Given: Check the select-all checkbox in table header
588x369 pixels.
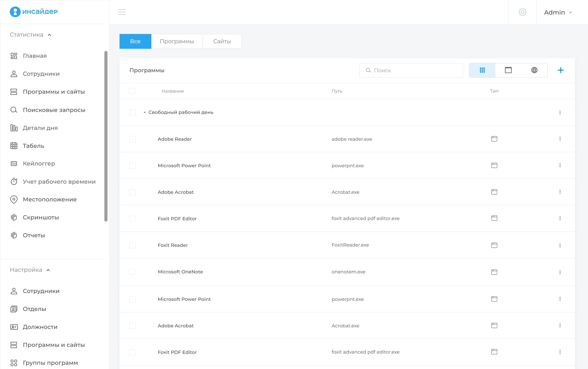Looking at the screenshot, I should click(132, 91).
